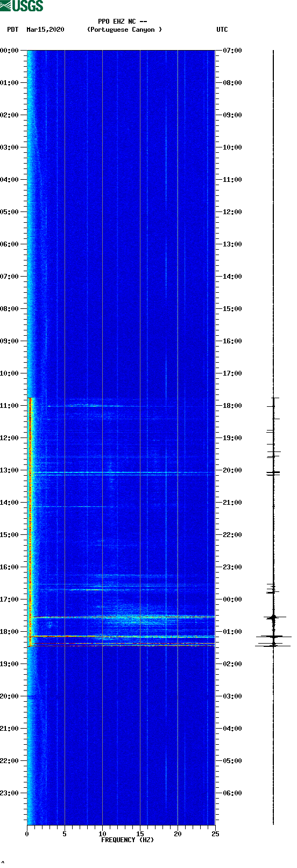297x868 pixels.
Task: Click the 06:00 PDT time label
Action: pyautogui.click(x=10, y=244)
